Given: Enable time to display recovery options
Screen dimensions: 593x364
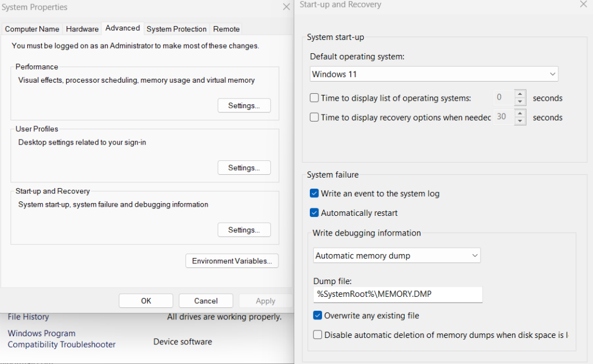Looking at the screenshot, I should pyautogui.click(x=314, y=117).
